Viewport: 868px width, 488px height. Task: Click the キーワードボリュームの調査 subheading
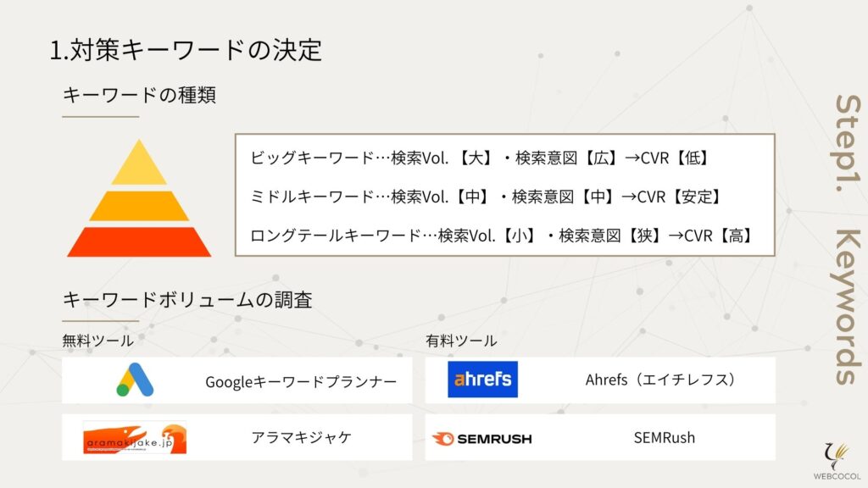pos(187,300)
